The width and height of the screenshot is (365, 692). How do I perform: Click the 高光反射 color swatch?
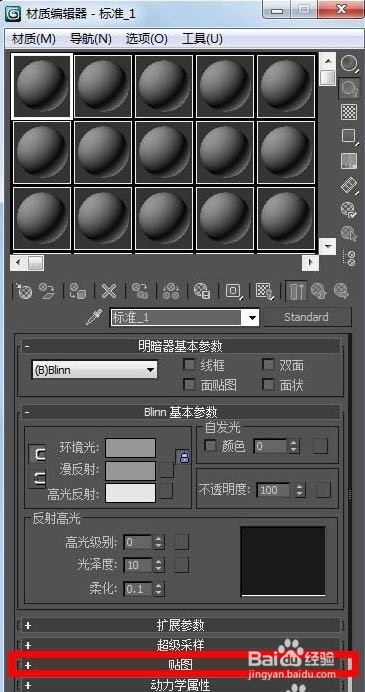(x=131, y=493)
